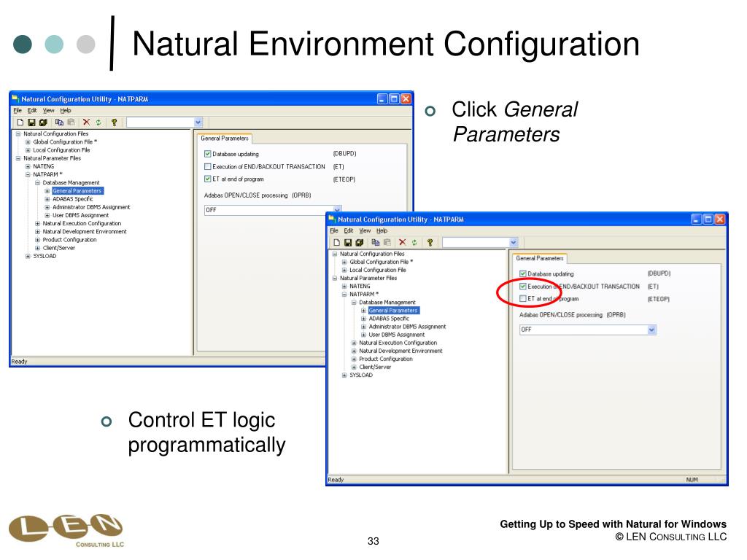Click the Paste icon in front window toolbar
Viewport: 747px width, 560px height.
coord(387,242)
